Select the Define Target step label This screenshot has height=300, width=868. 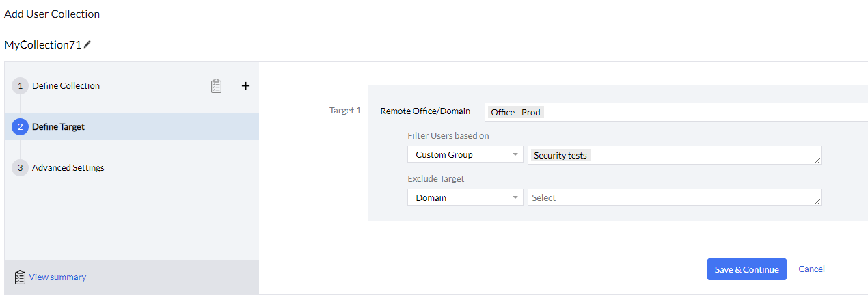58,126
